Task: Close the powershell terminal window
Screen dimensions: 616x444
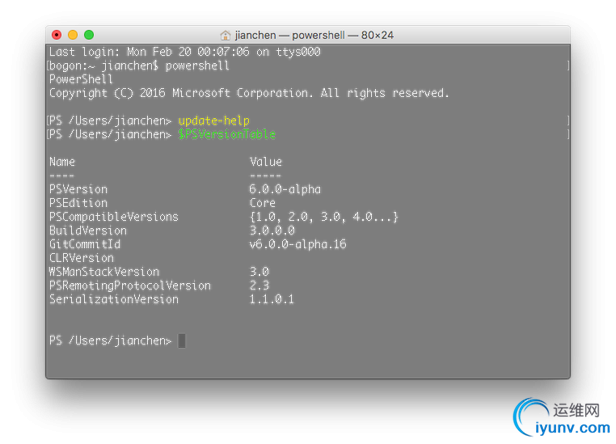Action: [57, 35]
